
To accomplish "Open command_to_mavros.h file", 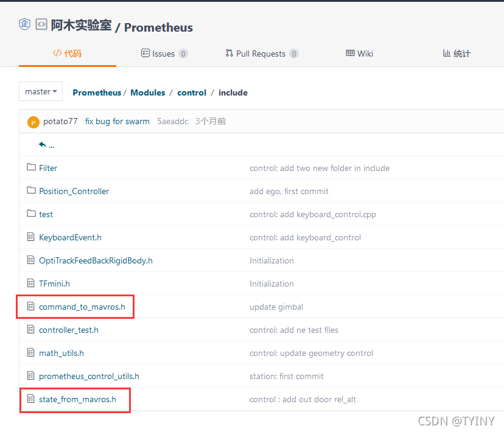I will pyautogui.click(x=82, y=307).
